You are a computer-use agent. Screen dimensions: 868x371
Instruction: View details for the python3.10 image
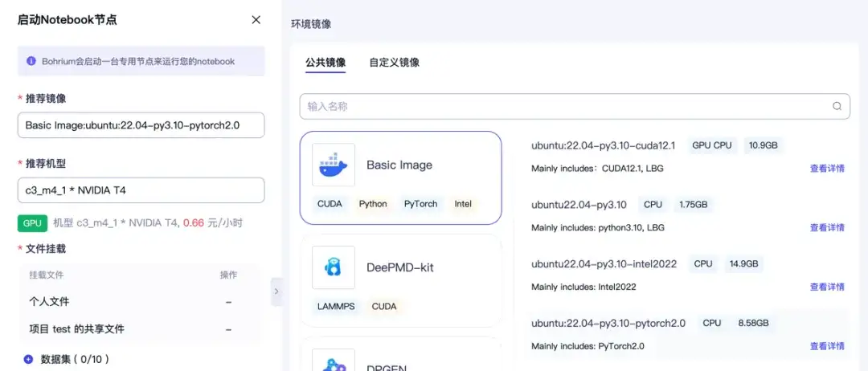click(827, 228)
